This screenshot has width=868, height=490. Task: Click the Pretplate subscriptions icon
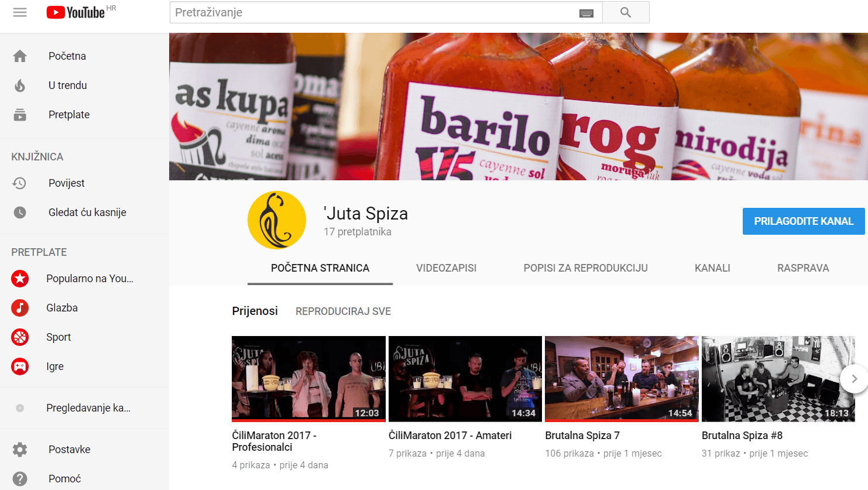[20, 115]
